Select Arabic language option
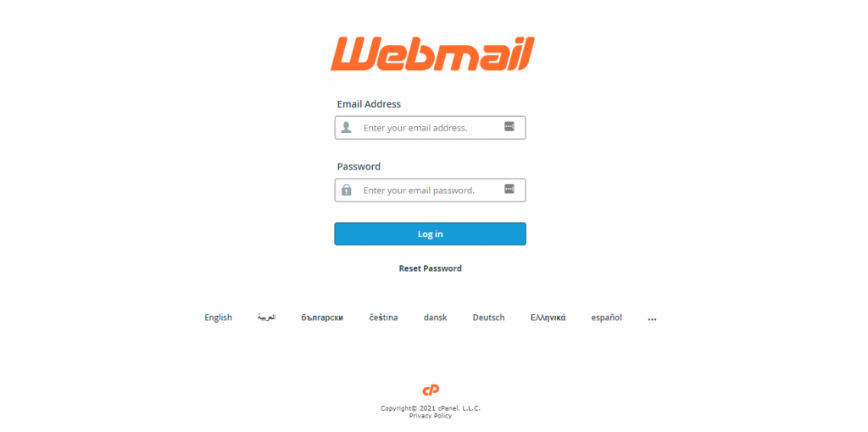The image size is (868, 432). pos(266,318)
